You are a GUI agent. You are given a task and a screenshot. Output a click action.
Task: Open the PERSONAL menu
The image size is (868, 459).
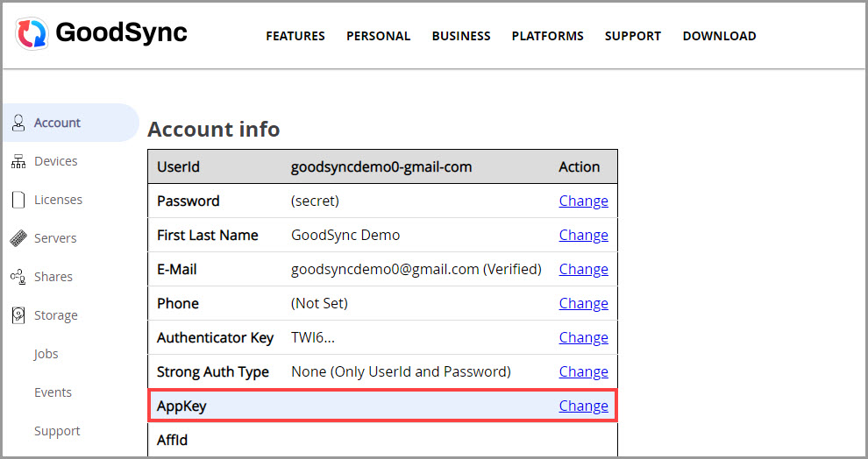(x=378, y=36)
